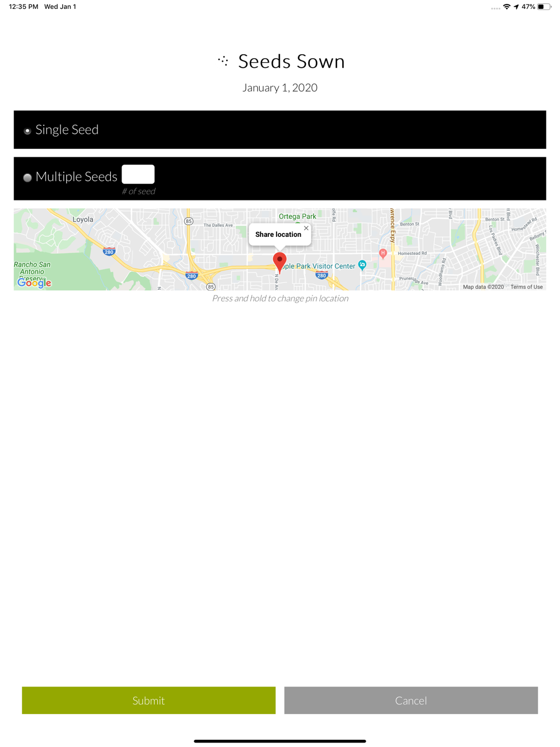Tap the battery icon in status bar
This screenshot has height=747, width=560.
(x=544, y=7)
